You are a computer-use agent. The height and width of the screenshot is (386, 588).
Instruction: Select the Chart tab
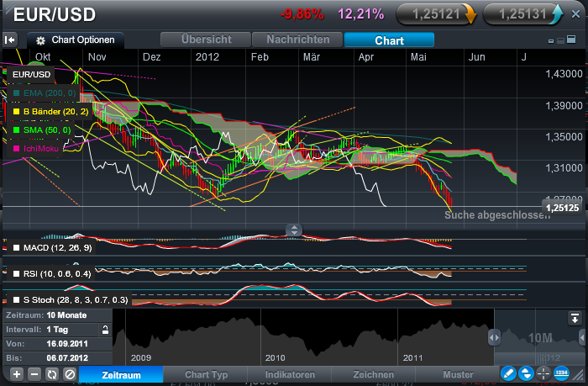tap(389, 40)
